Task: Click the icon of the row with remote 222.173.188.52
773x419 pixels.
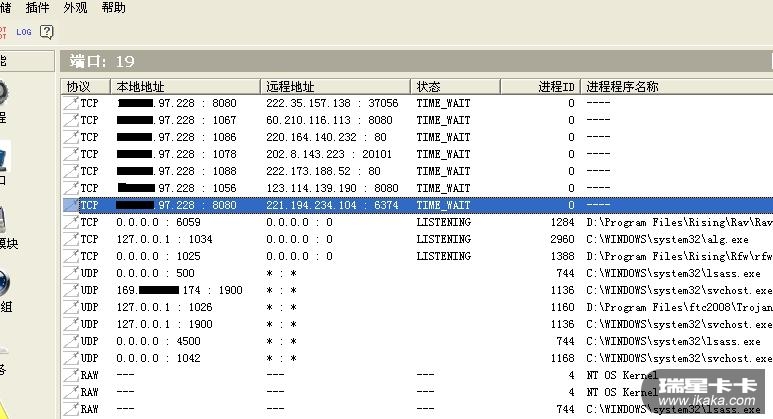Action: (71, 171)
